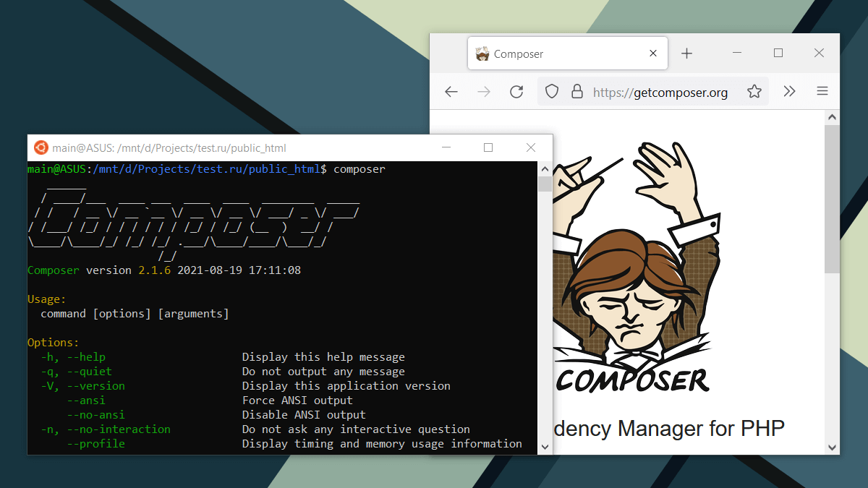
Task: Open the browser hamburger menu
Action: coord(822,92)
